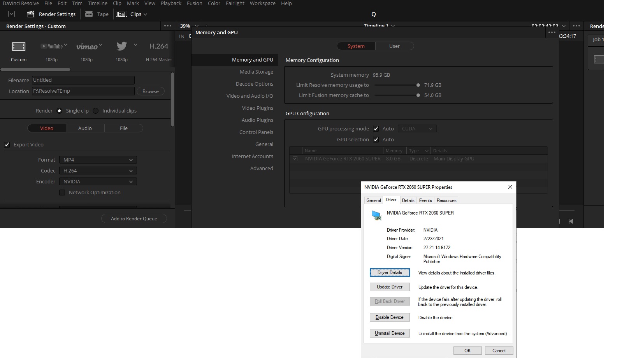622x364 pixels.
Task: Expand the Vimeo preset chevron
Action: [101, 45]
